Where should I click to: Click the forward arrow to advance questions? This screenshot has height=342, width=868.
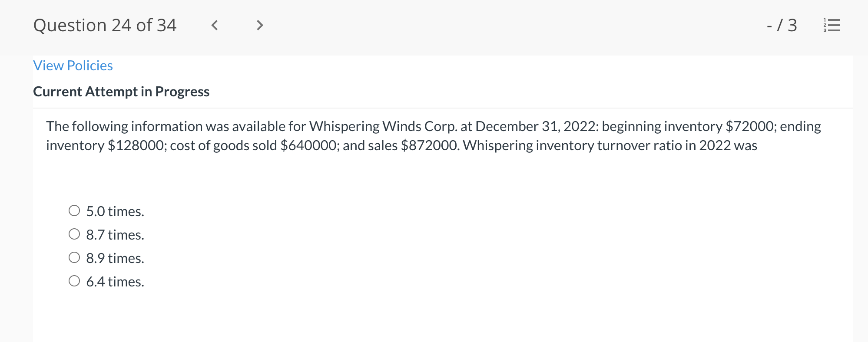(x=259, y=26)
